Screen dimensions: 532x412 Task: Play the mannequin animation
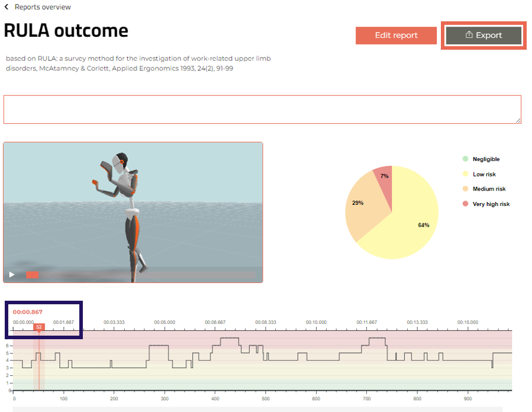tap(11, 275)
